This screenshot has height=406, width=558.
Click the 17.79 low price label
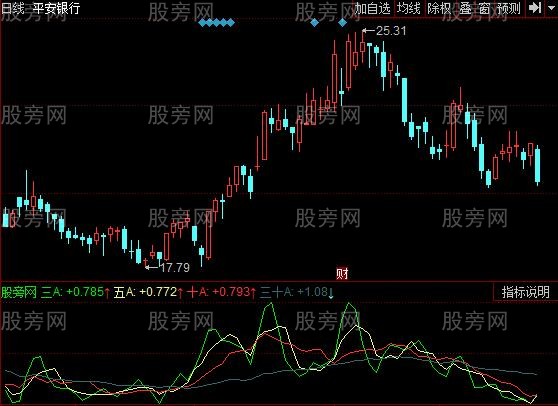(x=175, y=268)
